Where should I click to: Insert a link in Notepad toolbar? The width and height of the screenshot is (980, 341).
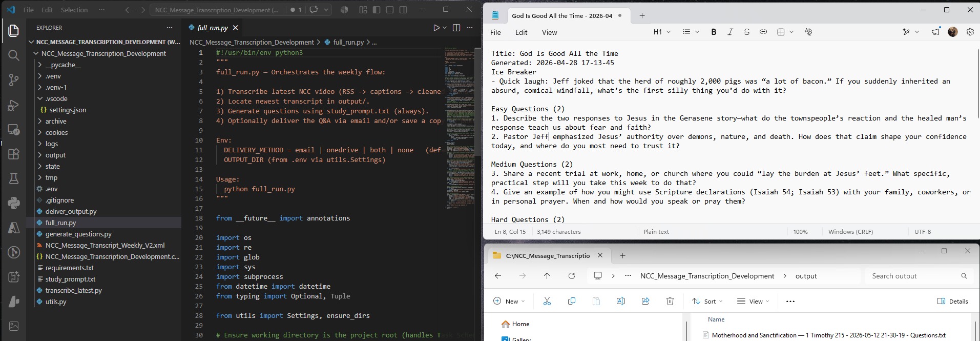coord(763,32)
